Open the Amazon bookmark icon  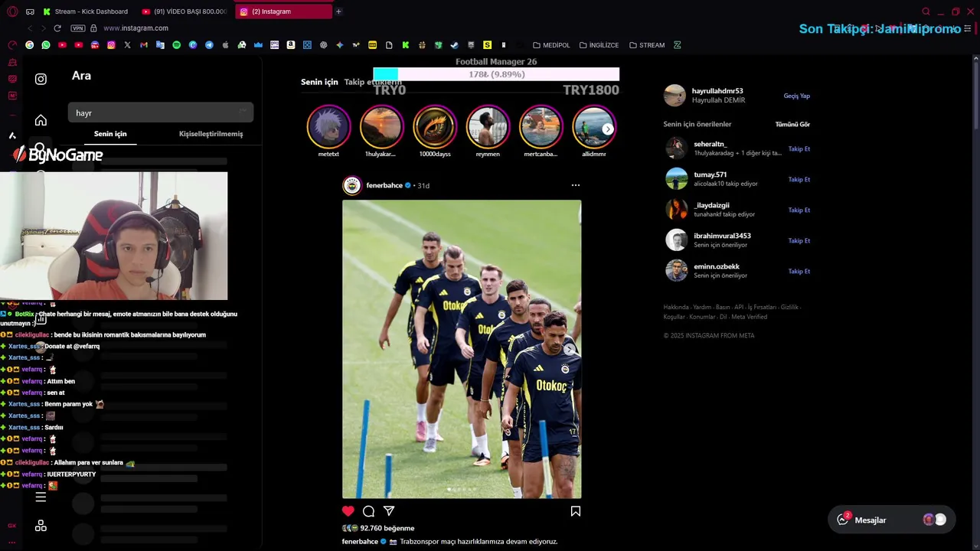tap(291, 45)
